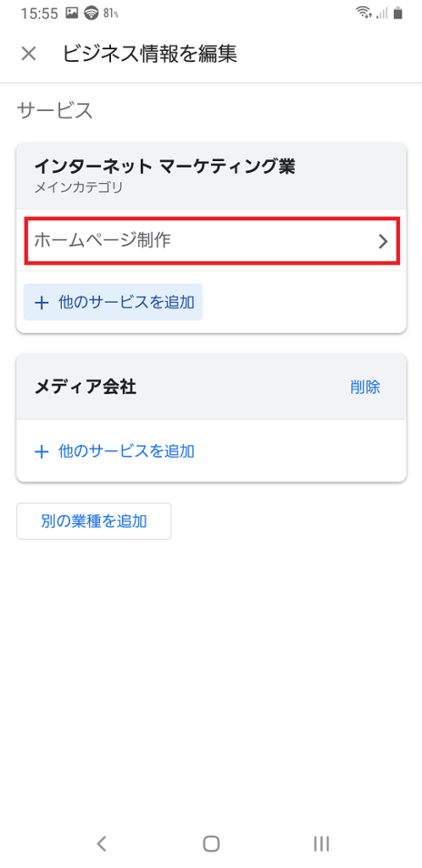The height and width of the screenshot is (868, 422).
Task: Click the 別の業種を追加 button
Action: pyautogui.click(x=94, y=521)
